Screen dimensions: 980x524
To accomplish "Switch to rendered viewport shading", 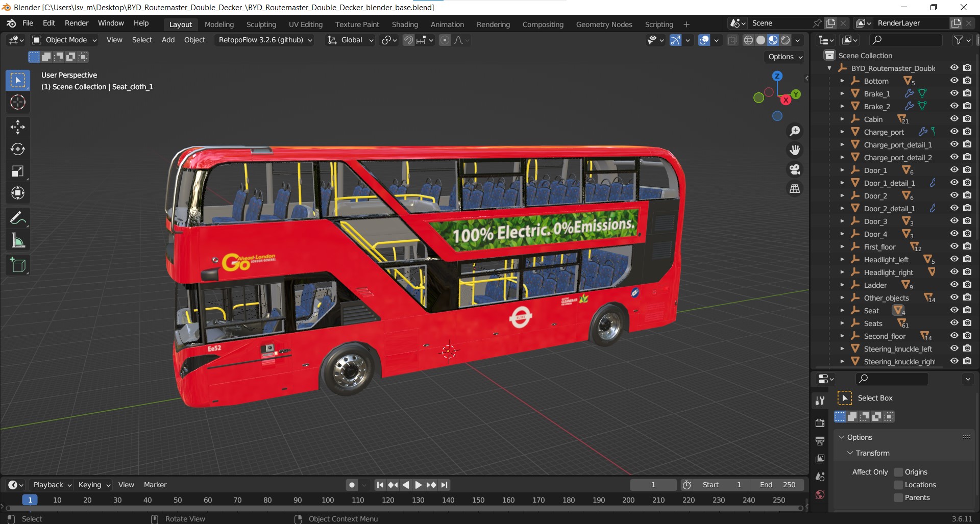I will tap(786, 40).
